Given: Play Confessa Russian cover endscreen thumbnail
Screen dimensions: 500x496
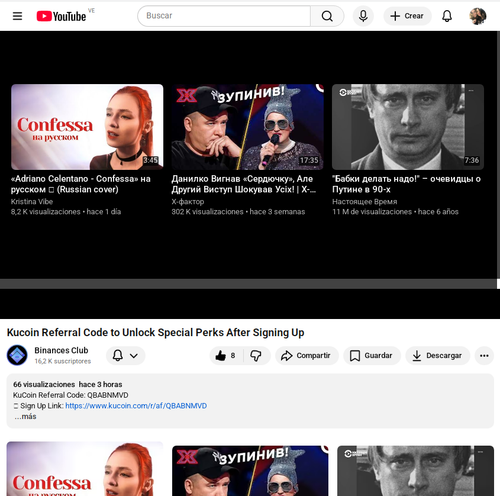Looking at the screenshot, I should (x=87, y=127).
